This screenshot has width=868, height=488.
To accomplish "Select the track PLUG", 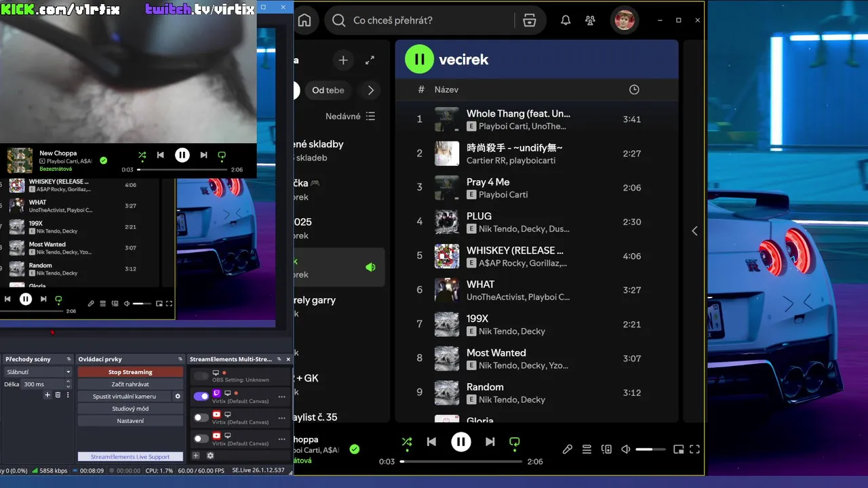I will pyautogui.click(x=536, y=222).
